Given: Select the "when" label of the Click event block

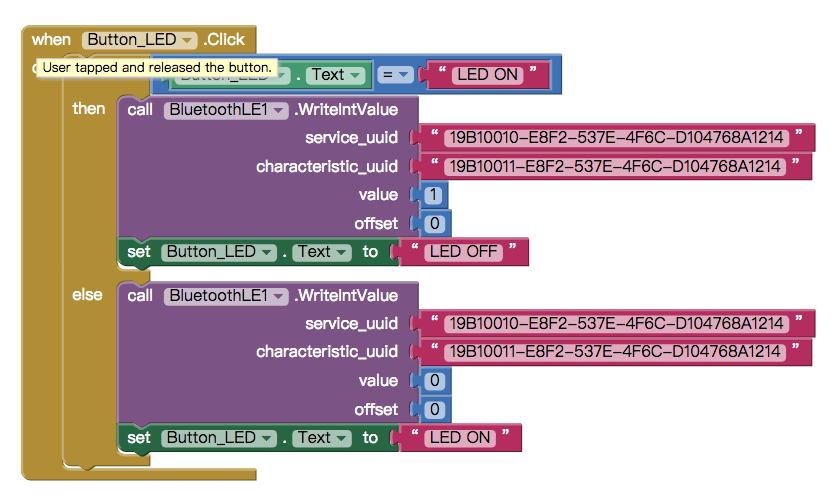Looking at the screenshot, I should [51, 40].
